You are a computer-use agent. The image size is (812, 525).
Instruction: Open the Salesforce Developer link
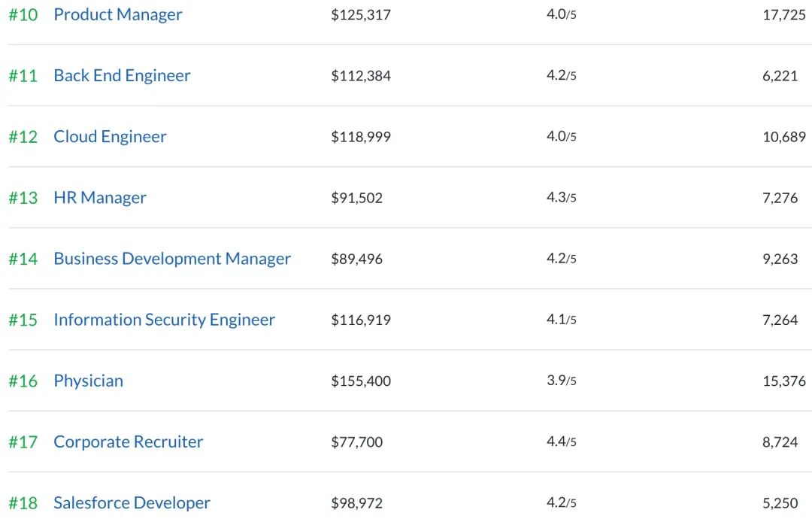pyautogui.click(x=132, y=502)
